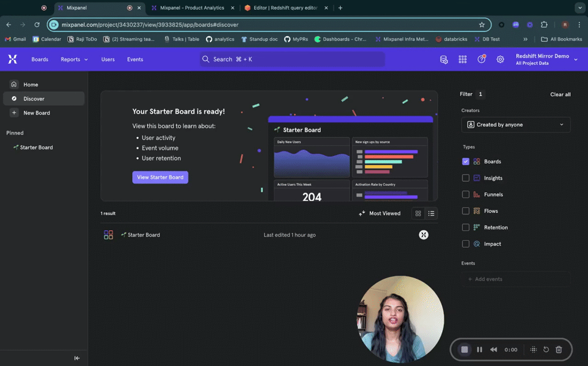Open the help question mark icon

pos(482,59)
